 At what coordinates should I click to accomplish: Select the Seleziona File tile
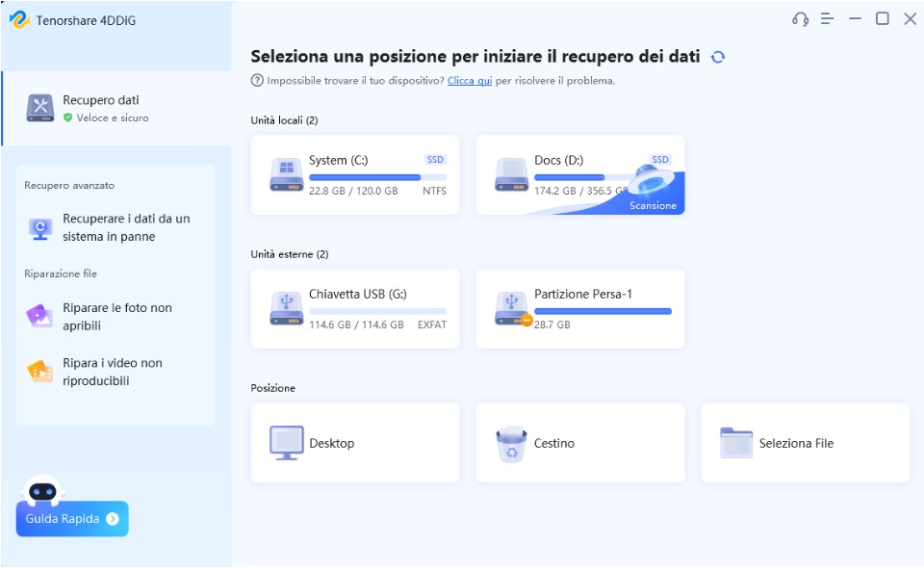click(805, 441)
